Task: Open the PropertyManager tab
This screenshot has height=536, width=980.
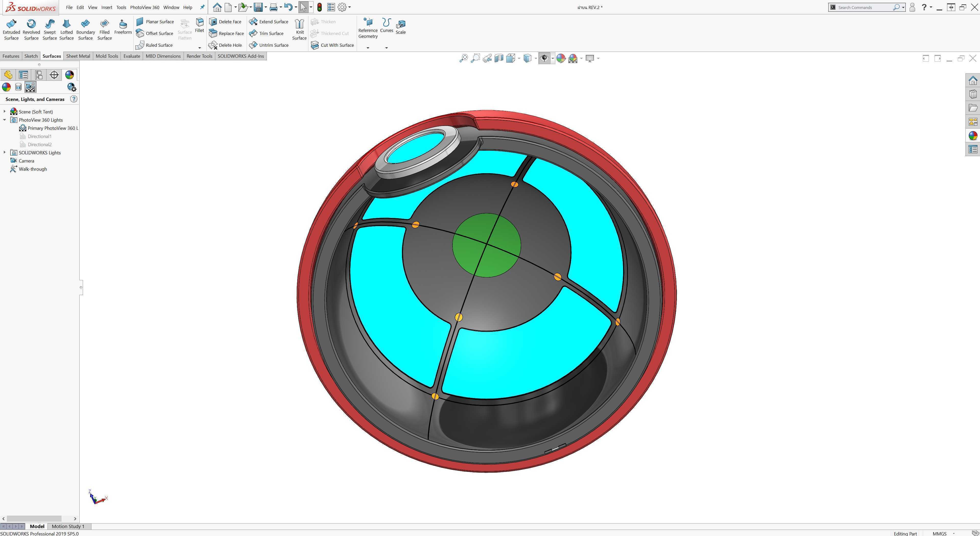Action: [23, 75]
